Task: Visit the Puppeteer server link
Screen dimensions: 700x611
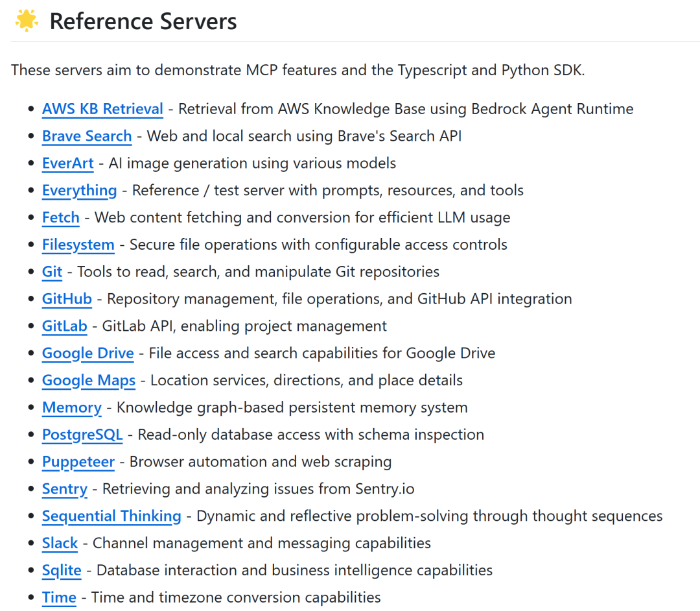Action: (78, 462)
